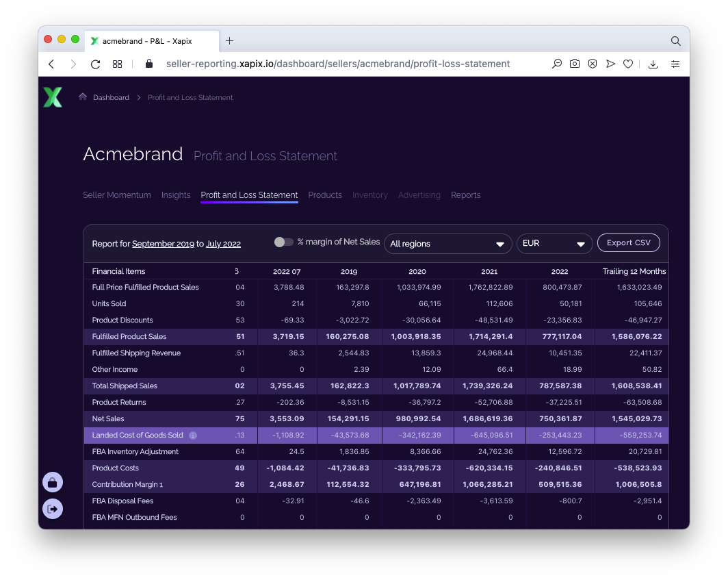Image resolution: width=728 pixels, height=580 pixels.
Task: Click Net Sales row label
Action: (107, 418)
